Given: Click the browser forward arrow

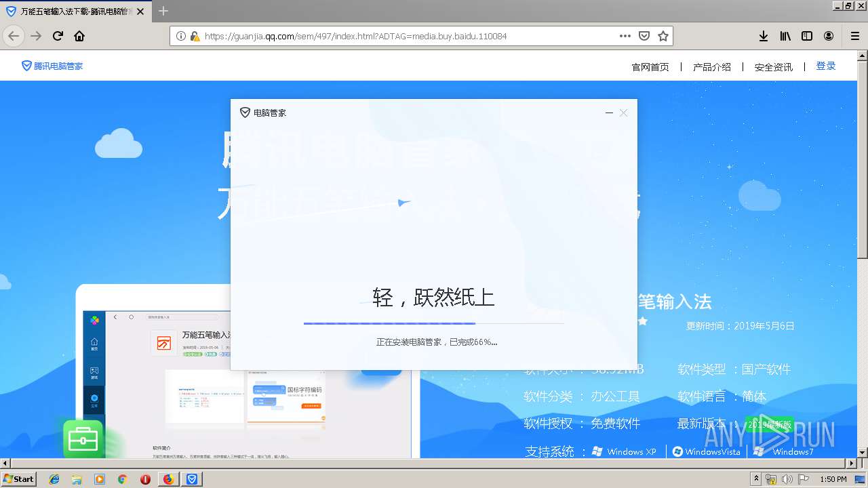Looking at the screenshot, I should (36, 36).
